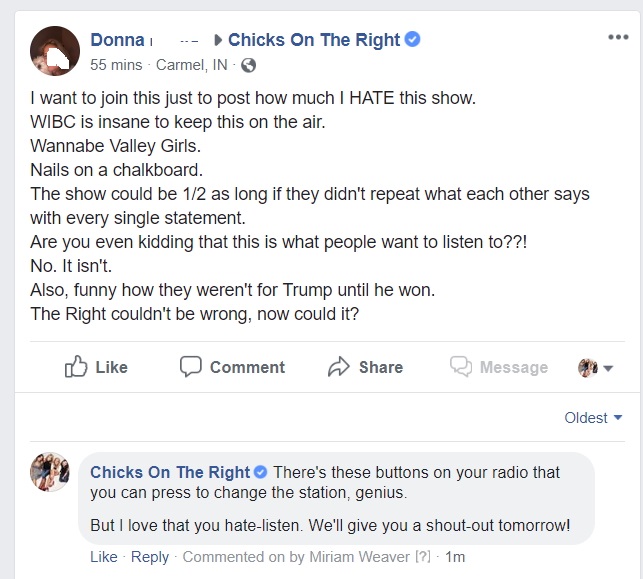
Task: Open the Chicks On The Right page link in header
Action: tap(313, 40)
